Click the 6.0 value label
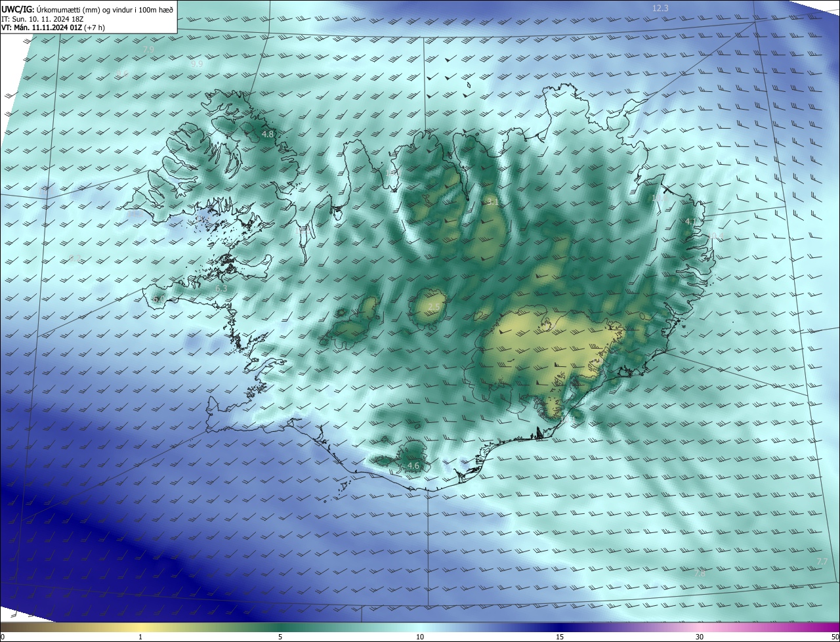 pyautogui.click(x=159, y=299)
